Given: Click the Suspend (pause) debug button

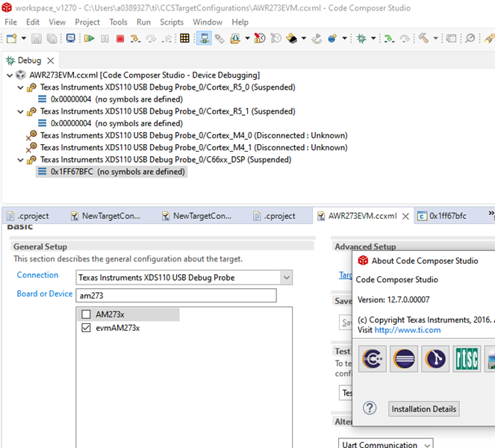Looking at the screenshot, I should pyautogui.click(x=105, y=39).
